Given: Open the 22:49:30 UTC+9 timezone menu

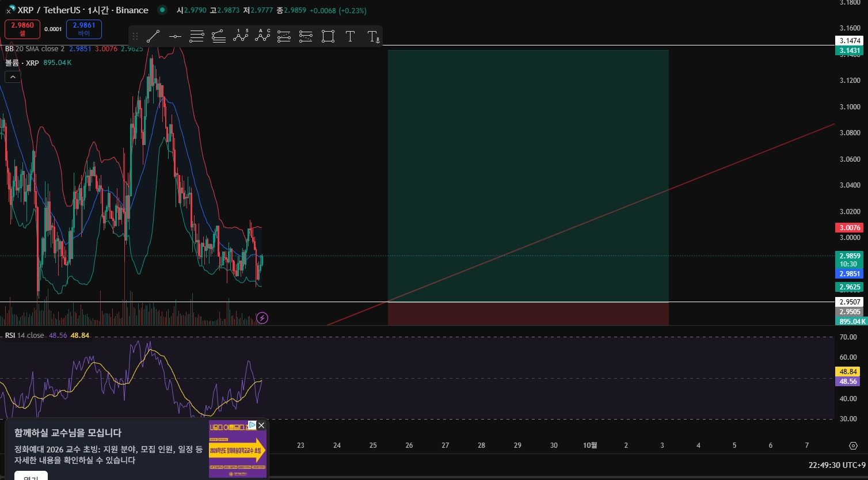Looking at the screenshot, I should point(837,465).
